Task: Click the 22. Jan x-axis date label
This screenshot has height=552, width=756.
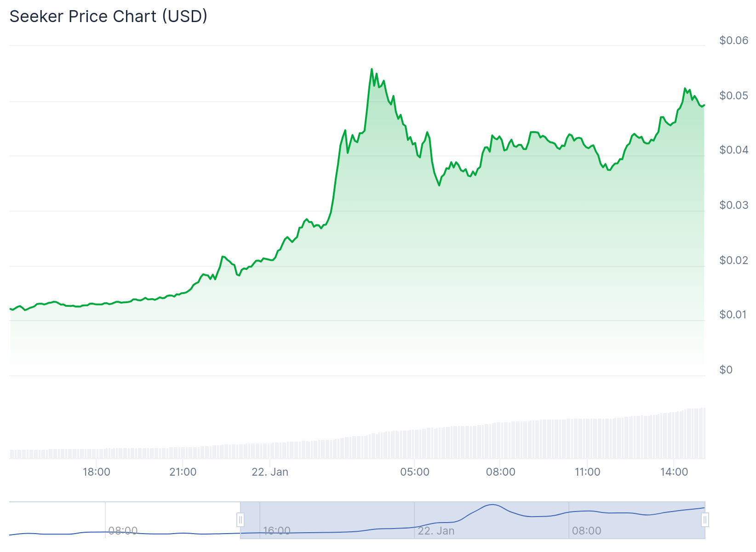Action: 270,472
